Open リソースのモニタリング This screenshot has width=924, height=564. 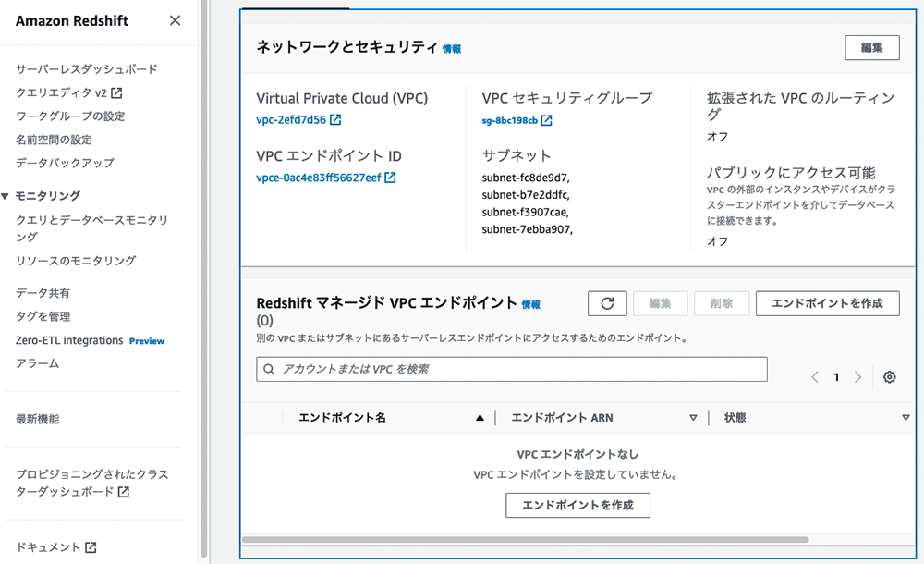point(76,261)
